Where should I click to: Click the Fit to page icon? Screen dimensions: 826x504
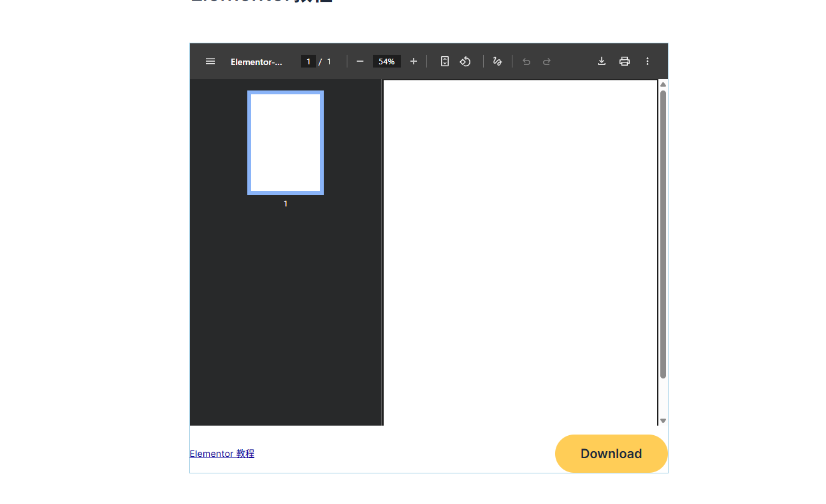click(445, 61)
